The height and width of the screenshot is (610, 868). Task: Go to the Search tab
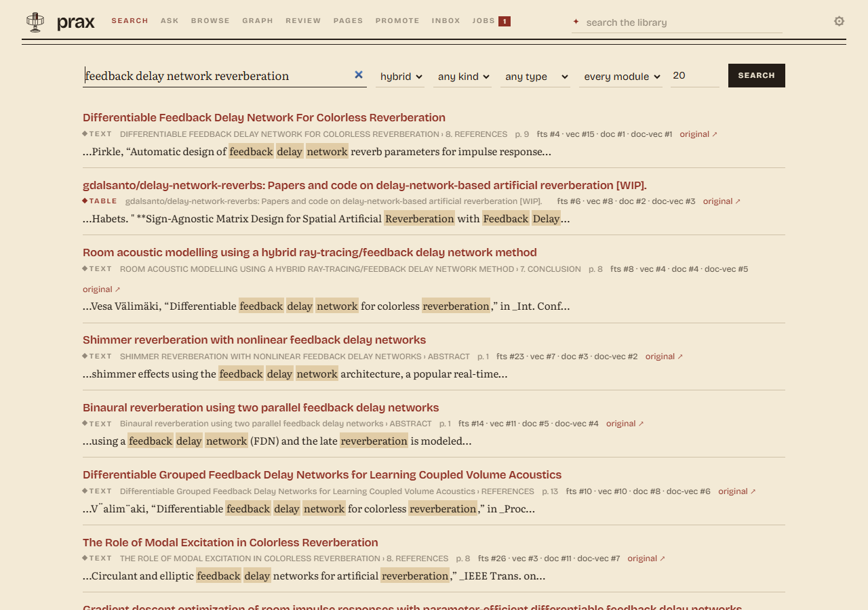[130, 21]
